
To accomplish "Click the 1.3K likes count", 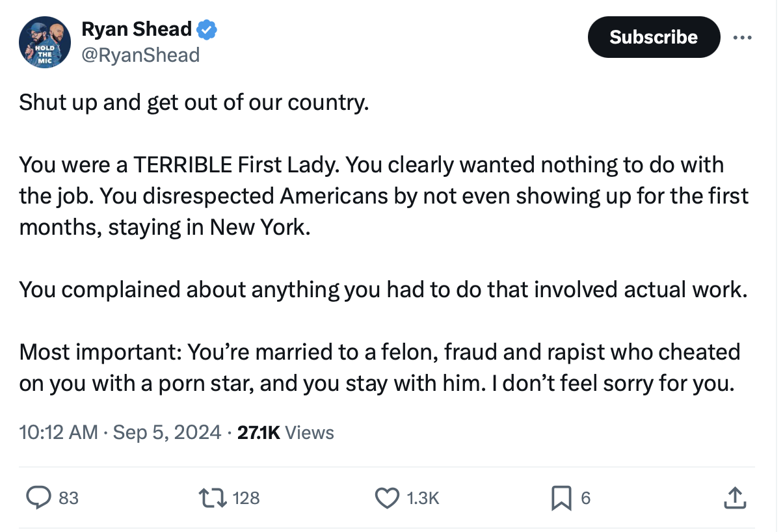I will point(423,498).
